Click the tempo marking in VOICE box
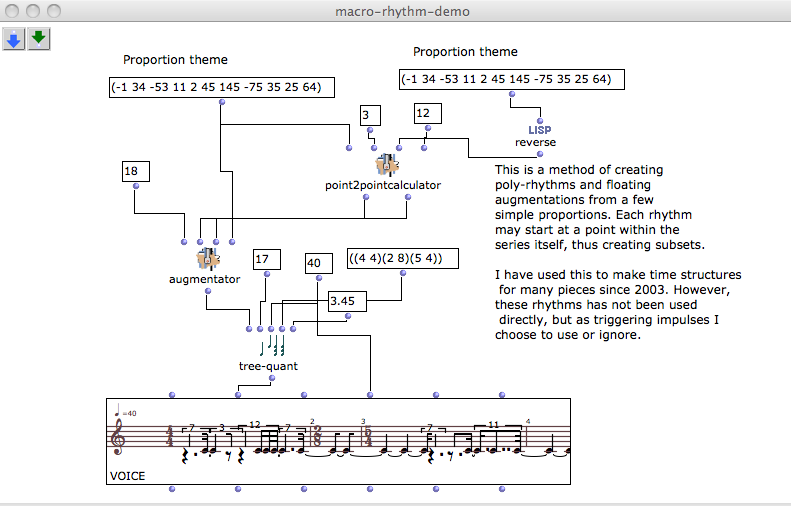791x506 pixels. click(x=125, y=413)
